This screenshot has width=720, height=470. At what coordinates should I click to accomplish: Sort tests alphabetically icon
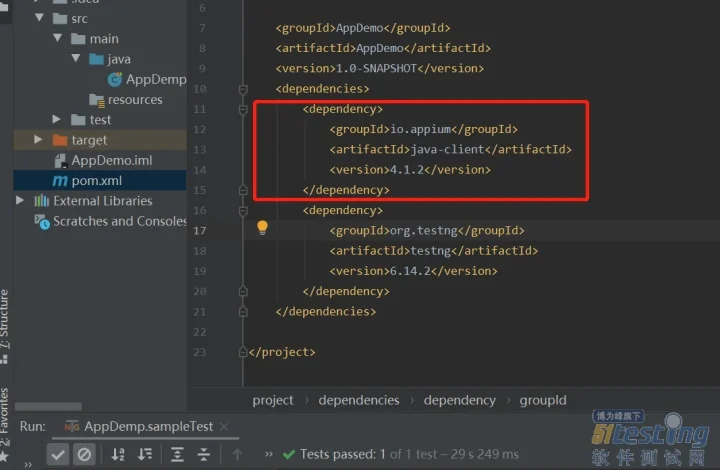pos(118,454)
